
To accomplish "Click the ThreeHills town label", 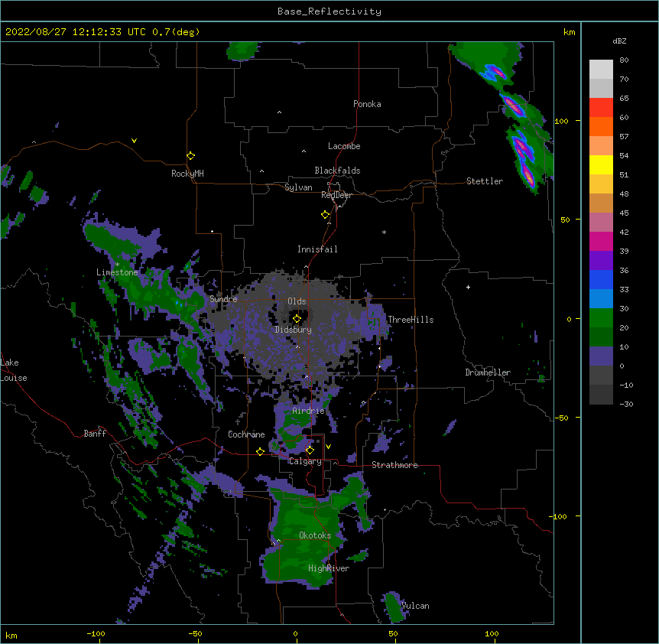I will click(x=411, y=320).
